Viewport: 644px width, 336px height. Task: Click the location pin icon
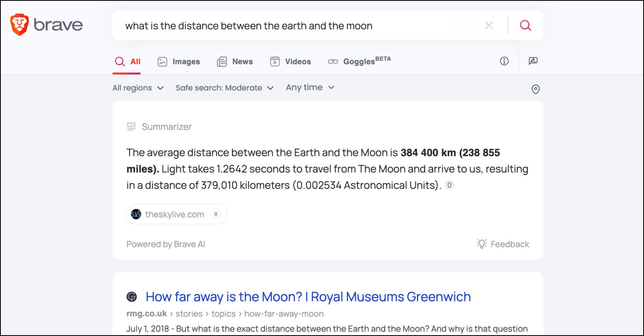coord(535,89)
